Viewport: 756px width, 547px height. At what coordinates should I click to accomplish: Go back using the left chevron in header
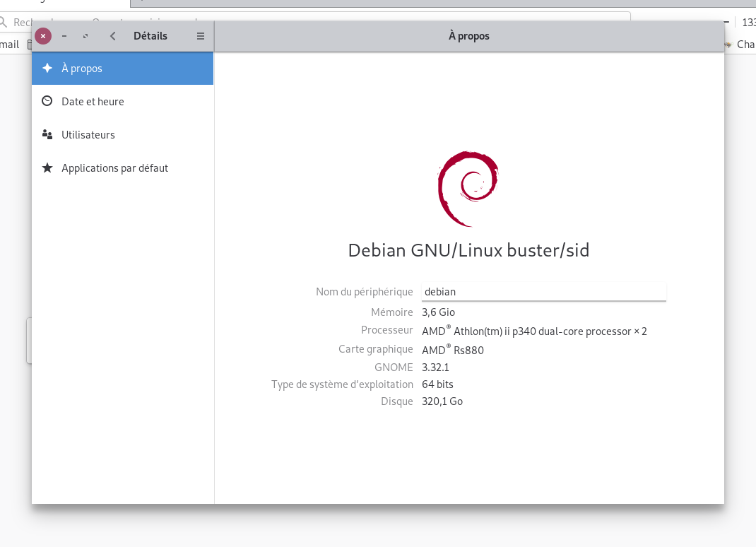[113, 36]
